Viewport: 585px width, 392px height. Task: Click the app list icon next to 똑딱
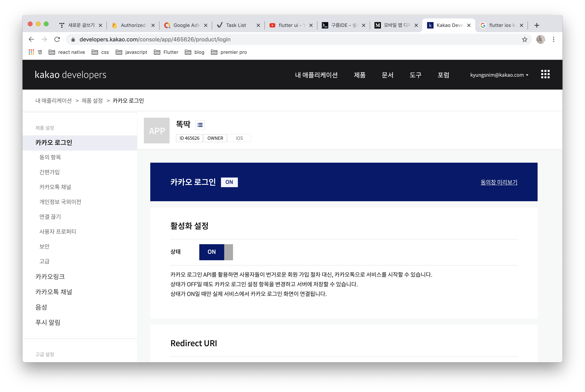[200, 125]
